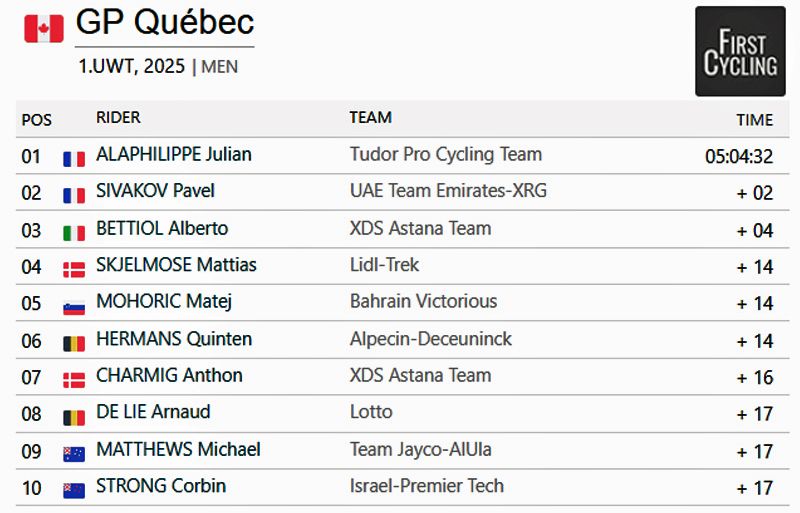Click the French flag next to Alaphilippe
Image resolution: width=800 pixels, height=513 pixels.
pyautogui.click(x=74, y=157)
